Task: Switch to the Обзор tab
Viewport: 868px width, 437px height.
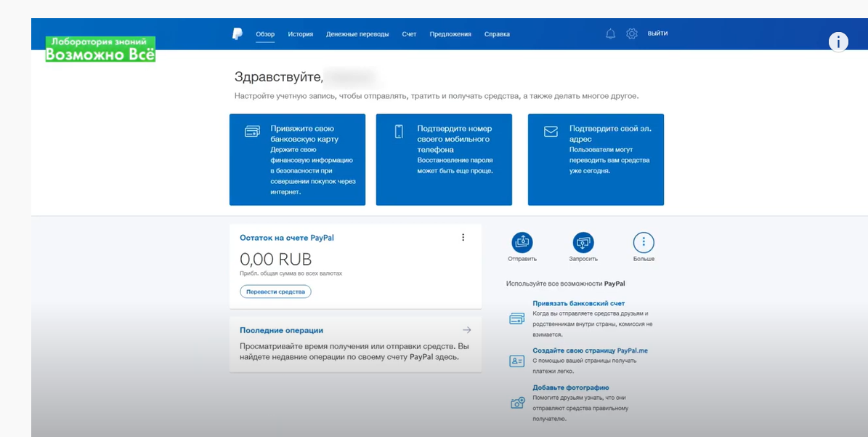Action: [265, 33]
